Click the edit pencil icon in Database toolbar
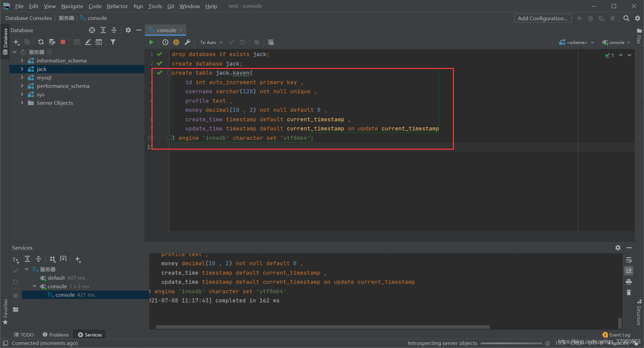644x348 pixels. (88, 42)
